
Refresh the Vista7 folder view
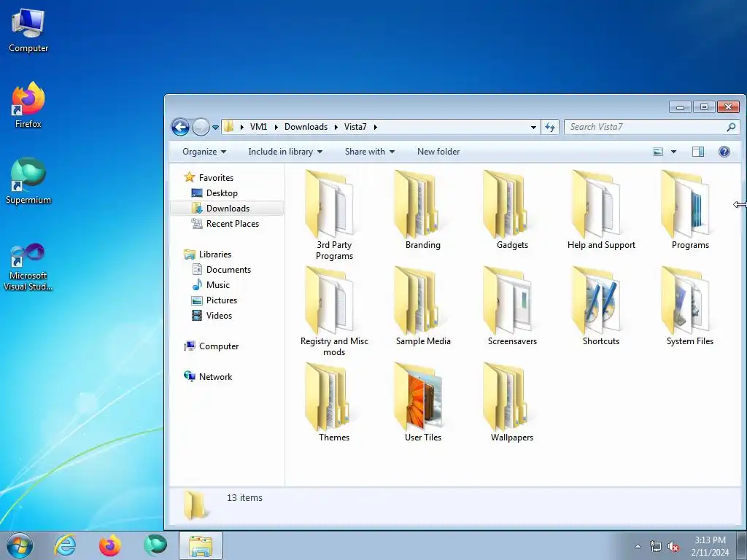(550, 127)
